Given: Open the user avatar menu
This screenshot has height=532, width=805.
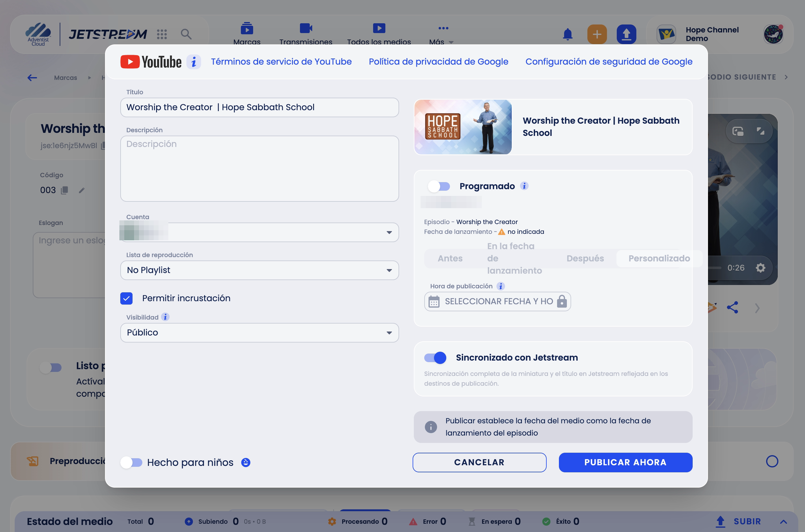Looking at the screenshot, I should [773, 34].
